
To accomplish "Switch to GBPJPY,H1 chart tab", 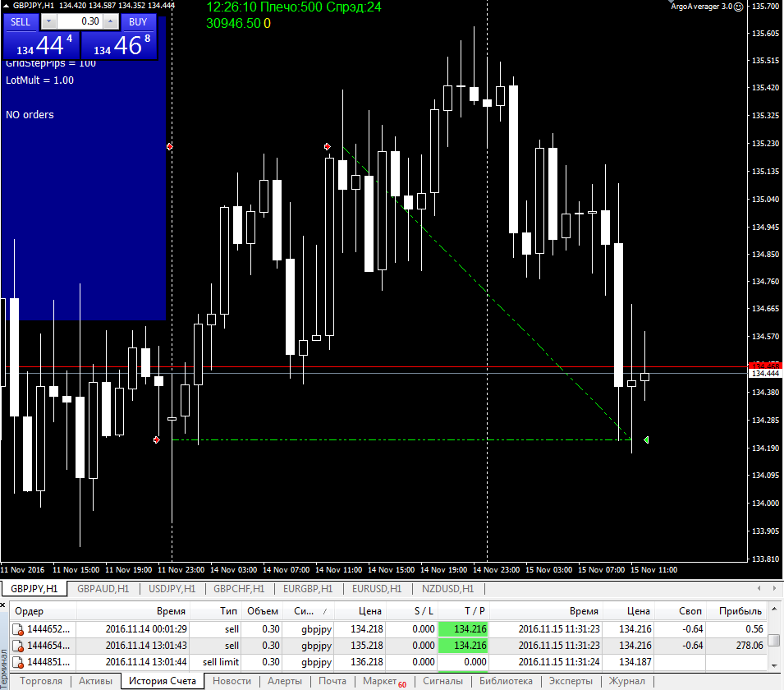I will coord(34,589).
